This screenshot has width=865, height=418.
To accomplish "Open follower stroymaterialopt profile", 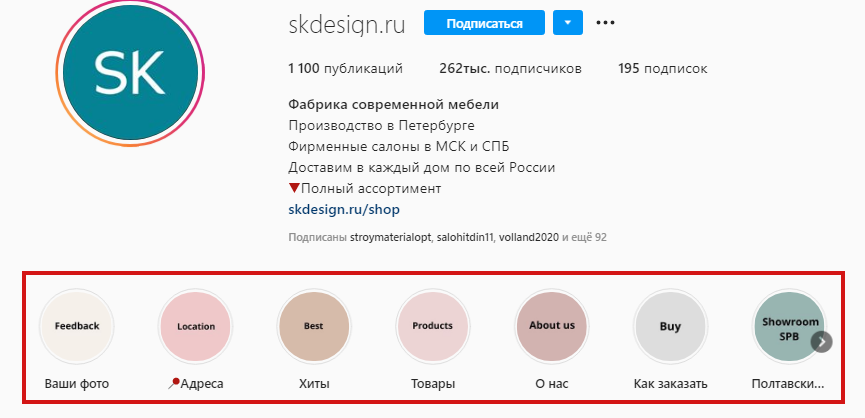I will [x=392, y=238].
